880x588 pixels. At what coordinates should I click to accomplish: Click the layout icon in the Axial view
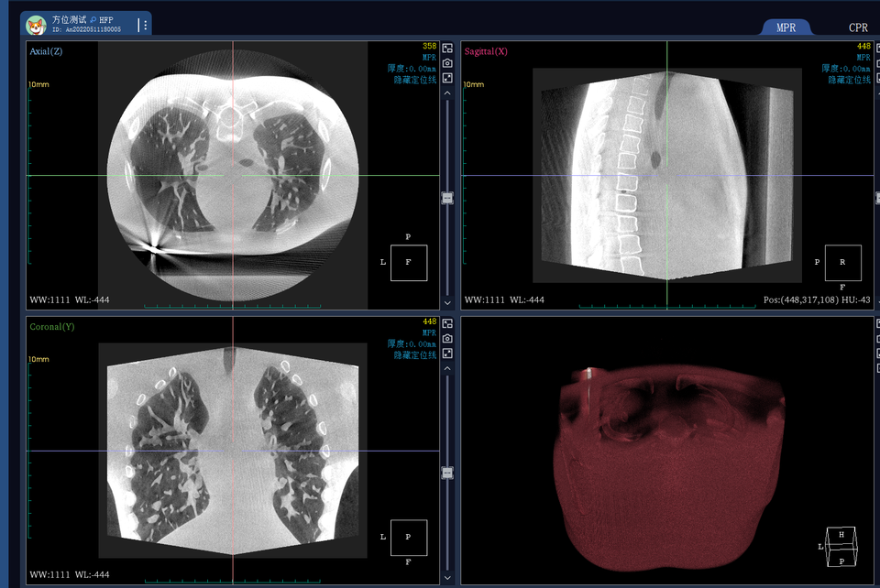pos(447,49)
